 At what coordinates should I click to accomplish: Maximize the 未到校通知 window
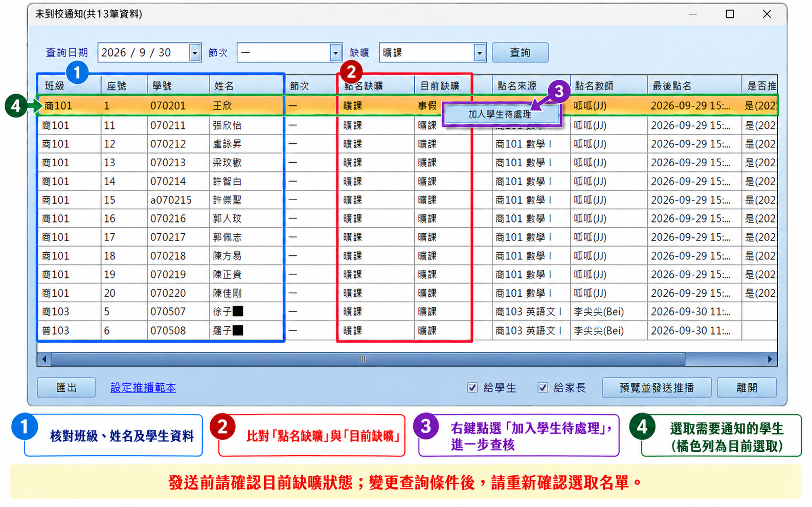(x=730, y=14)
